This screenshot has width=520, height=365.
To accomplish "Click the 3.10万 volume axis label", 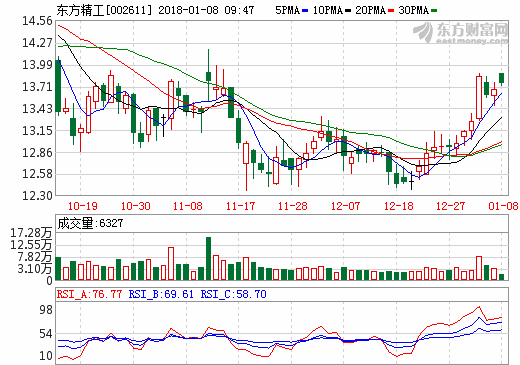I will pos(35,269).
